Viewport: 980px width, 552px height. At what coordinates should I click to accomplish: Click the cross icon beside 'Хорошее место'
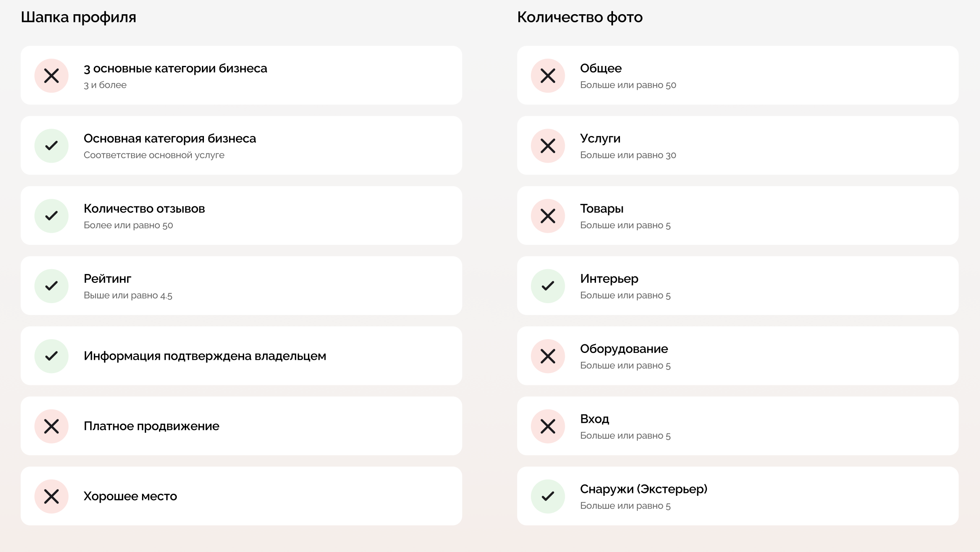click(51, 496)
